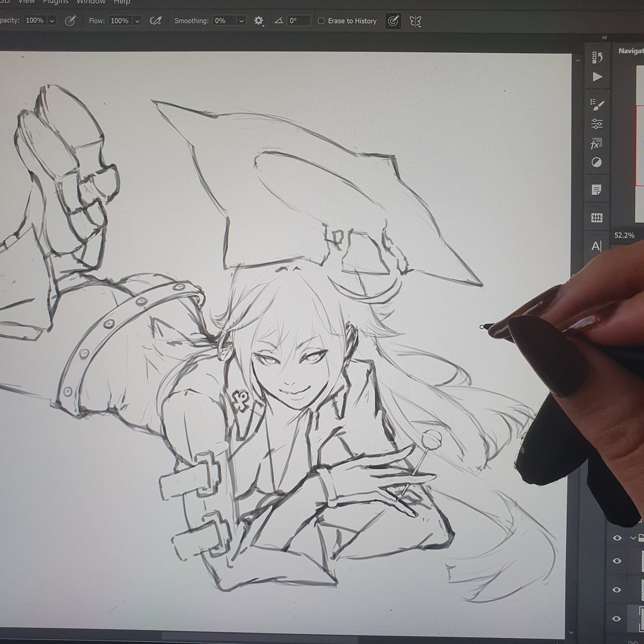Enable the airbrush mode icon
The height and width of the screenshot is (644, 644).
click(x=156, y=20)
